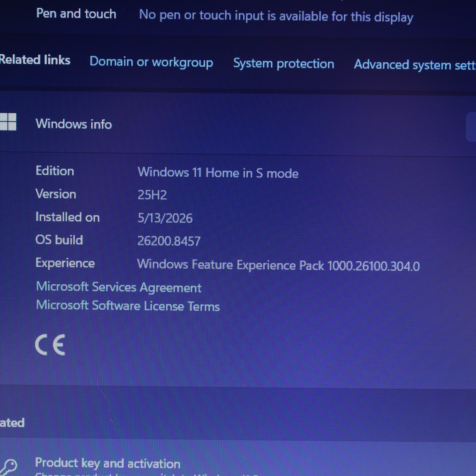Select the OS build value "26200.8457"
476x476 pixels.
(169, 241)
